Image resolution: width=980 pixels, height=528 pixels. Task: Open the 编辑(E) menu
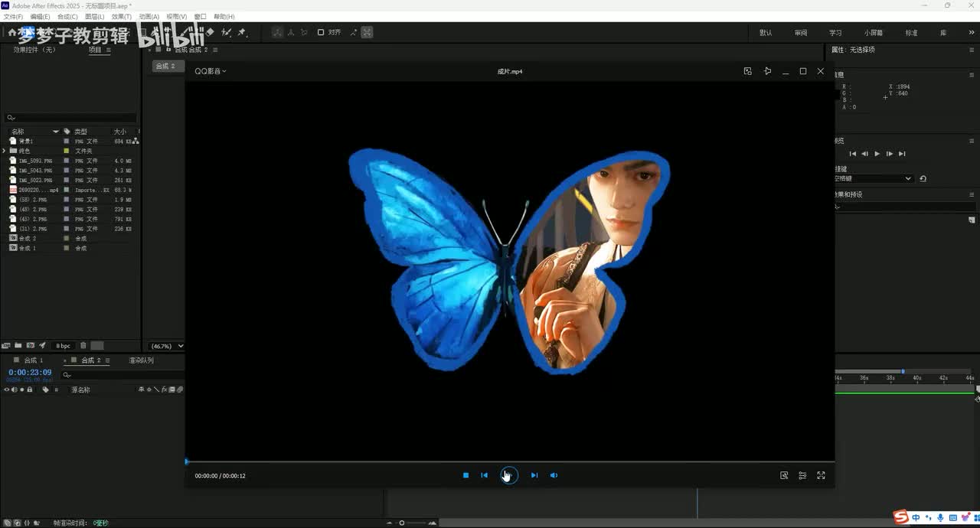[40, 16]
